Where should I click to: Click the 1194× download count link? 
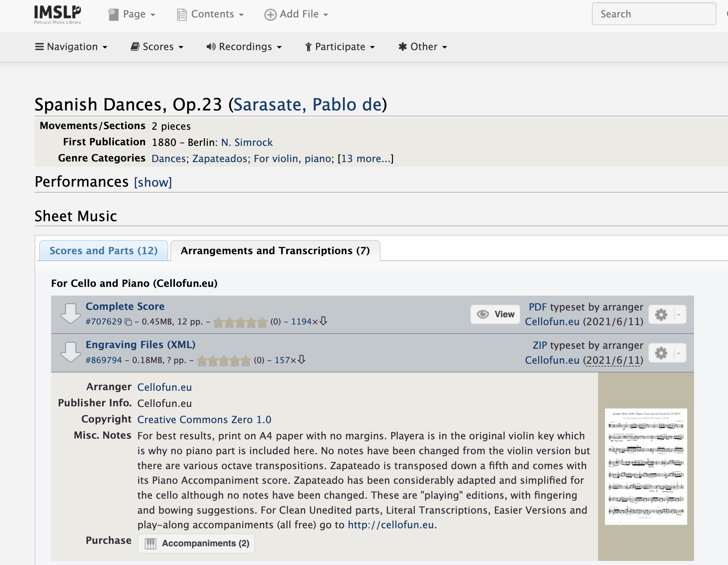tap(301, 322)
